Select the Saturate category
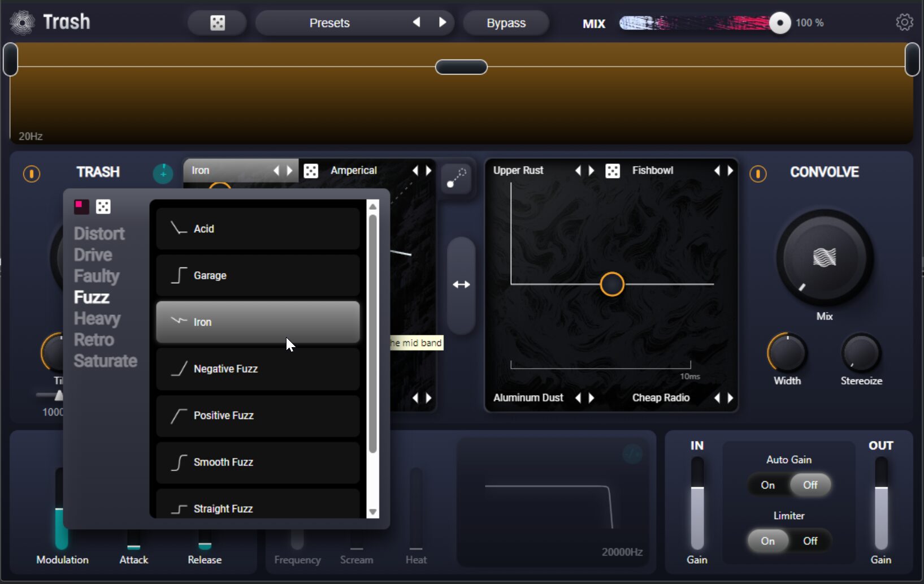Image resolution: width=924 pixels, height=584 pixels. tap(106, 361)
